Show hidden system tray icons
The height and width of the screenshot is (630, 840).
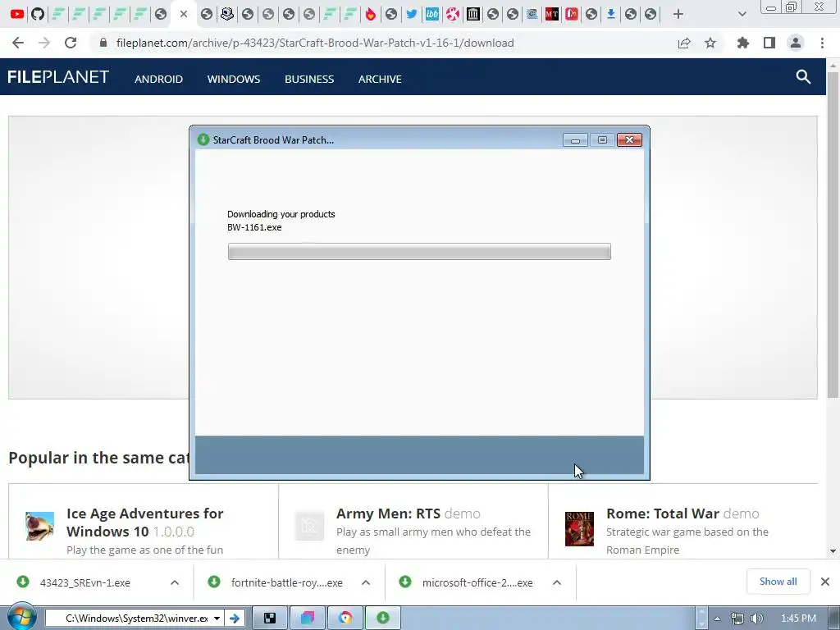click(717, 619)
